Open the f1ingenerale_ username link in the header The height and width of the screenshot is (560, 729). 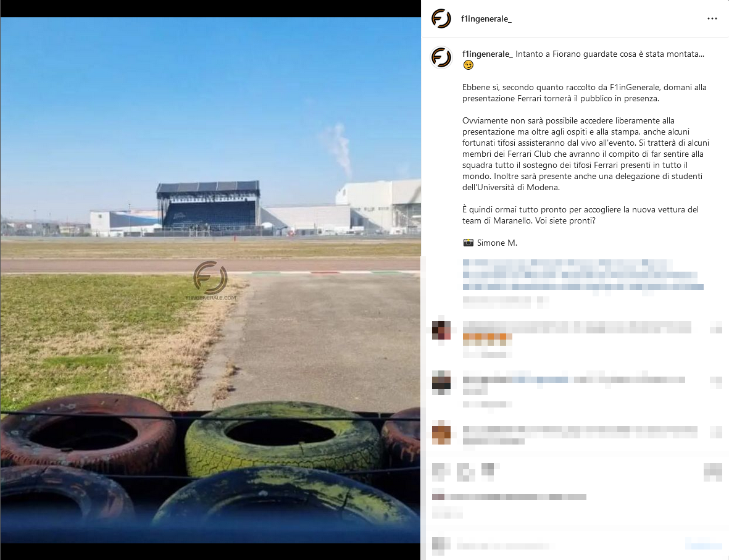point(486,19)
